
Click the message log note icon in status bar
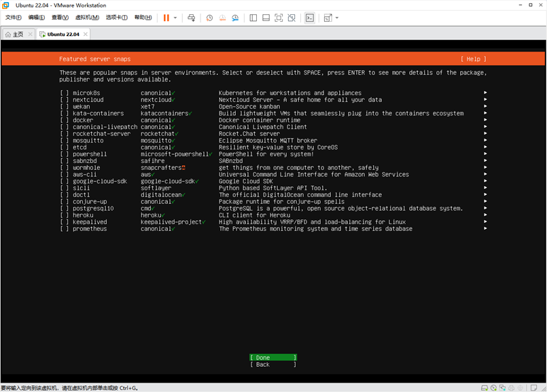click(x=533, y=388)
